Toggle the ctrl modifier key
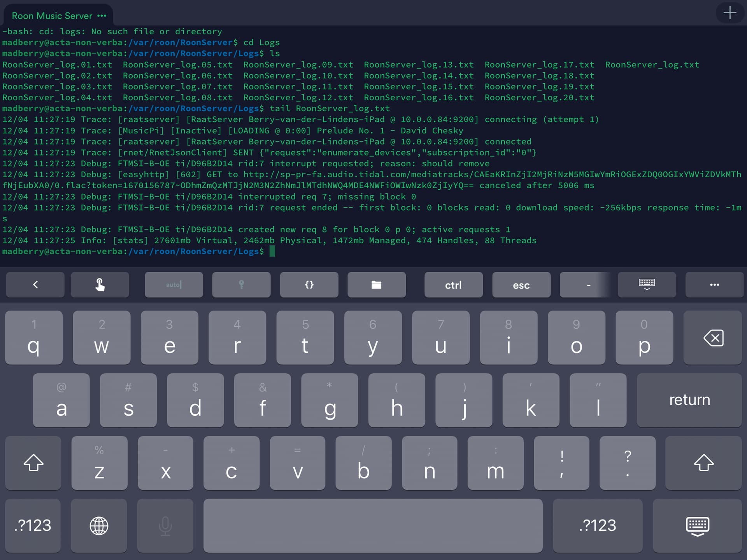747x560 pixels. [x=453, y=285]
